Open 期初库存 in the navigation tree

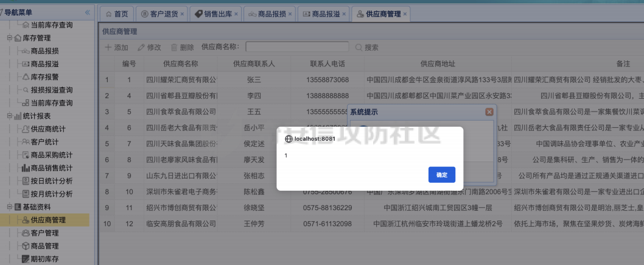pos(45,259)
